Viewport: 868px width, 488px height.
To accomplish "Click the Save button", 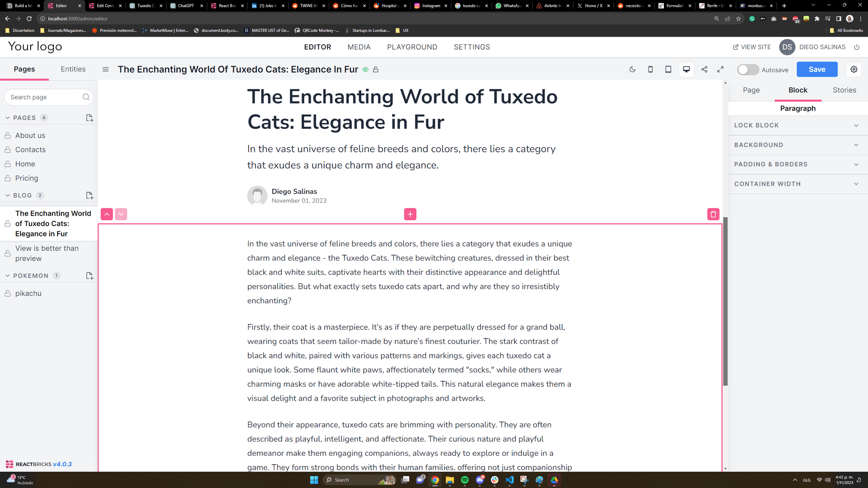I will 817,69.
